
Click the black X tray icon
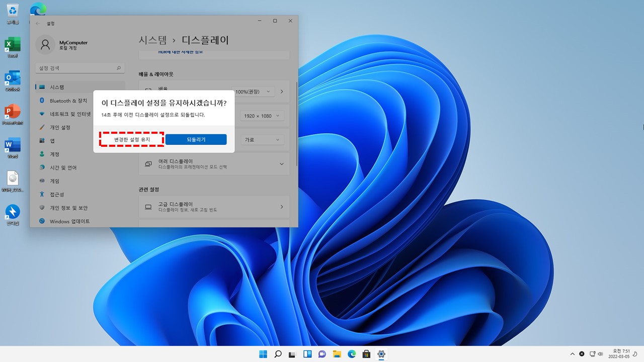pos(582,354)
